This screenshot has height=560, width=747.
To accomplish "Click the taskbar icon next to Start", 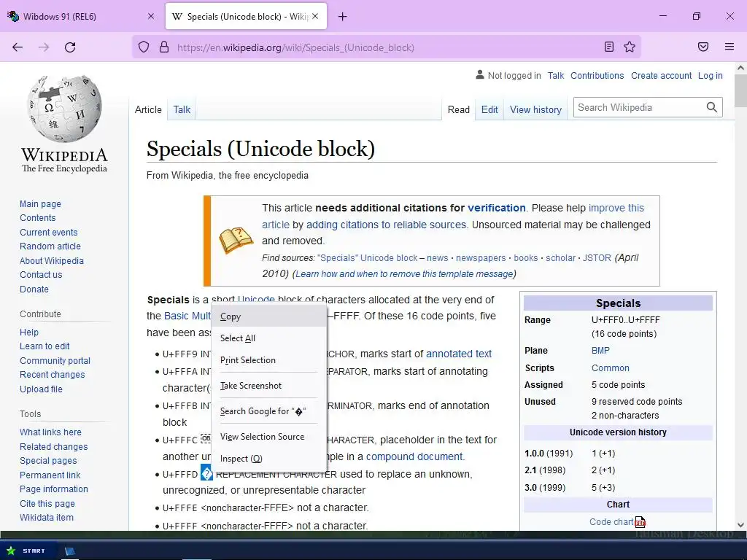I will [70, 551].
